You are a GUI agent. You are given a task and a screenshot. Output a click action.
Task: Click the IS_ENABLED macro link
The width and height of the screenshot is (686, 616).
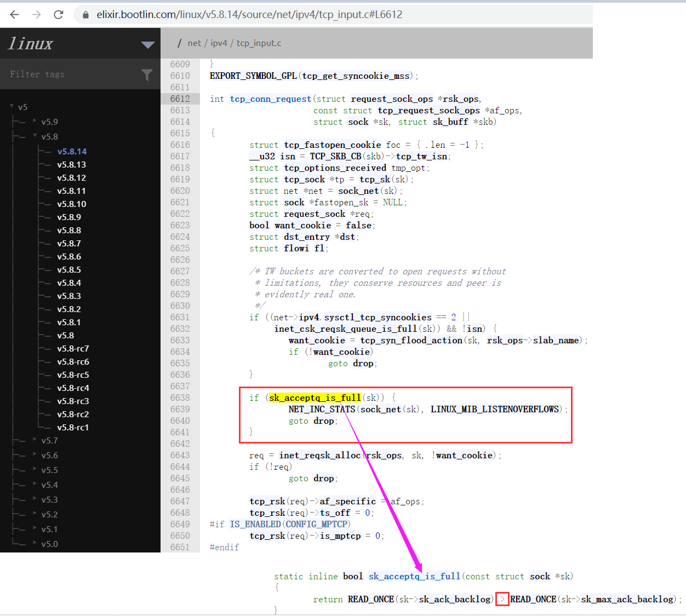(255, 524)
